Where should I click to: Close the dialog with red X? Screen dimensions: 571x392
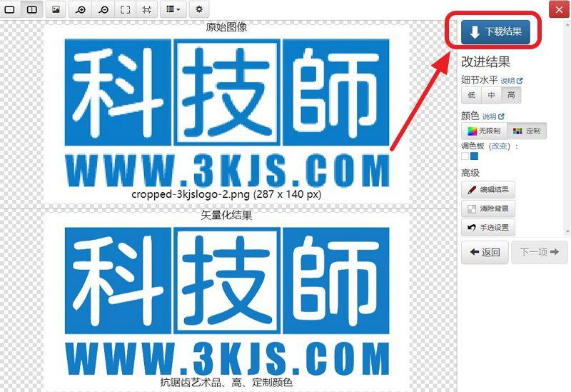point(559,9)
